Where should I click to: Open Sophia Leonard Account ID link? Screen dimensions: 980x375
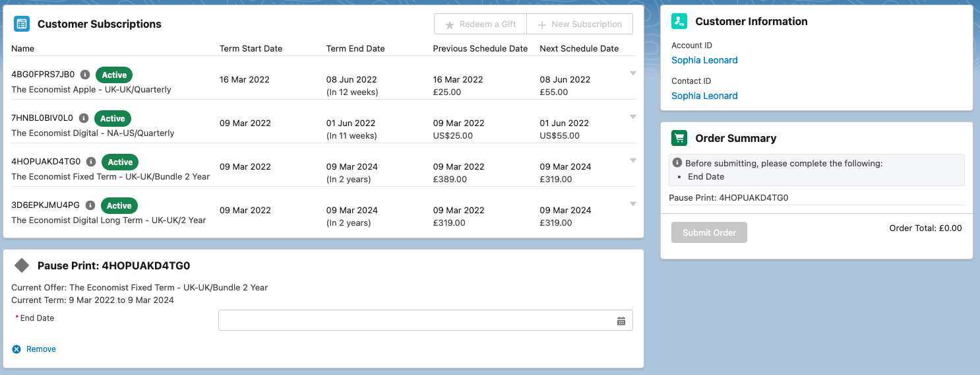point(704,60)
